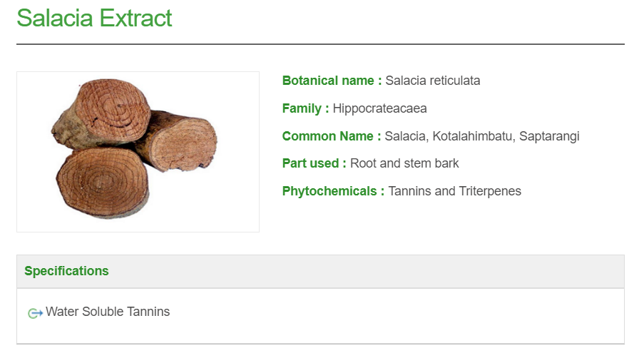Click the Hippocrateacaea family value
This screenshot has width=644, height=358.
point(379,108)
